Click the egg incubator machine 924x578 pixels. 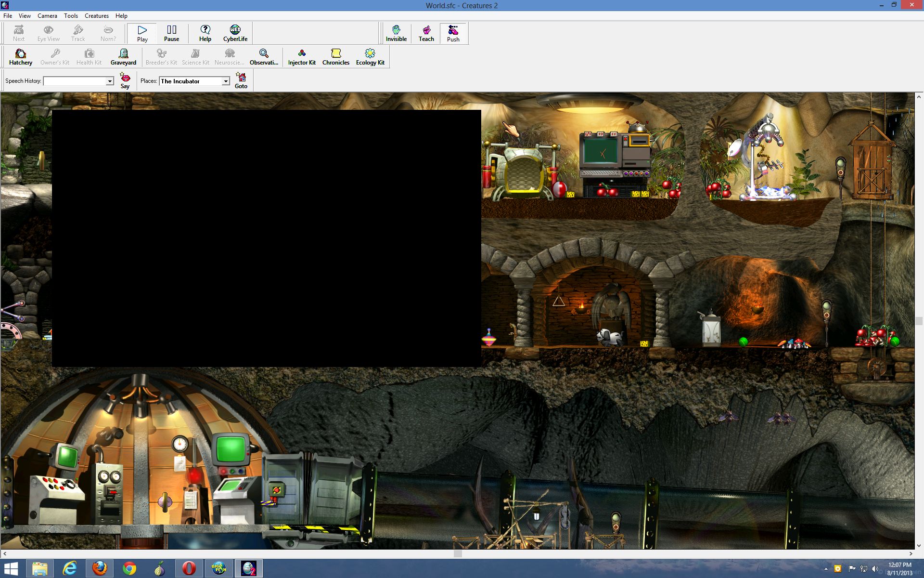click(x=523, y=171)
